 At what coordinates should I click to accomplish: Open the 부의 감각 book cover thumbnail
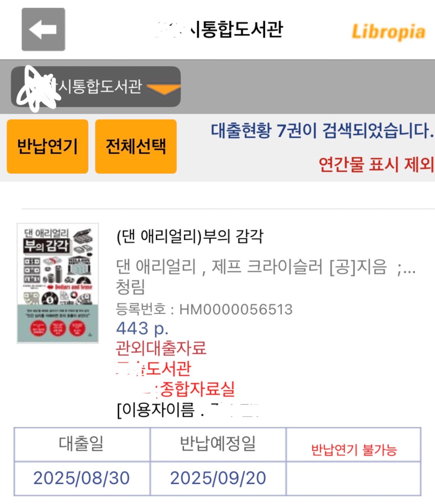pos(58,283)
